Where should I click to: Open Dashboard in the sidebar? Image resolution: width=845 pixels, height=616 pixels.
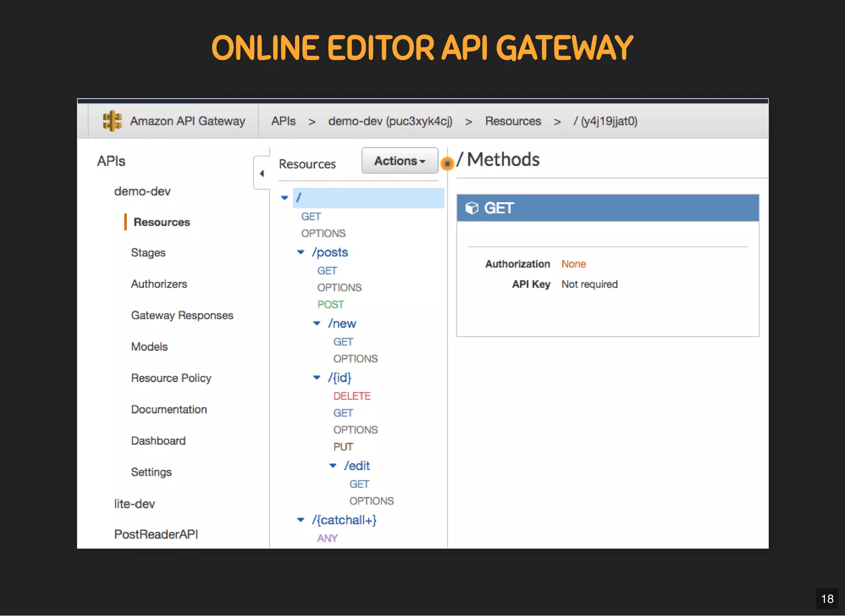pos(158,441)
